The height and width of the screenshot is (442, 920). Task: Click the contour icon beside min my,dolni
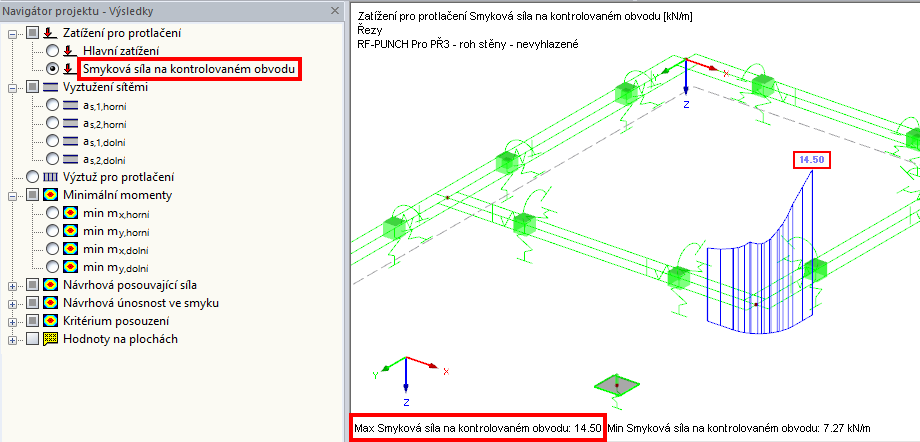tap(70, 266)
